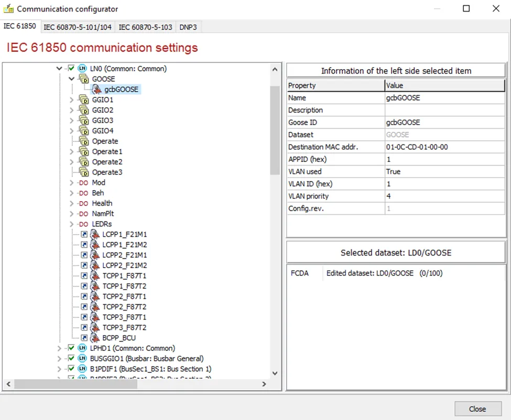The height and width of the screenshot is (420, 511).
Task: Click the LN icon beside LPHD1
Action: tap(82, 348)
